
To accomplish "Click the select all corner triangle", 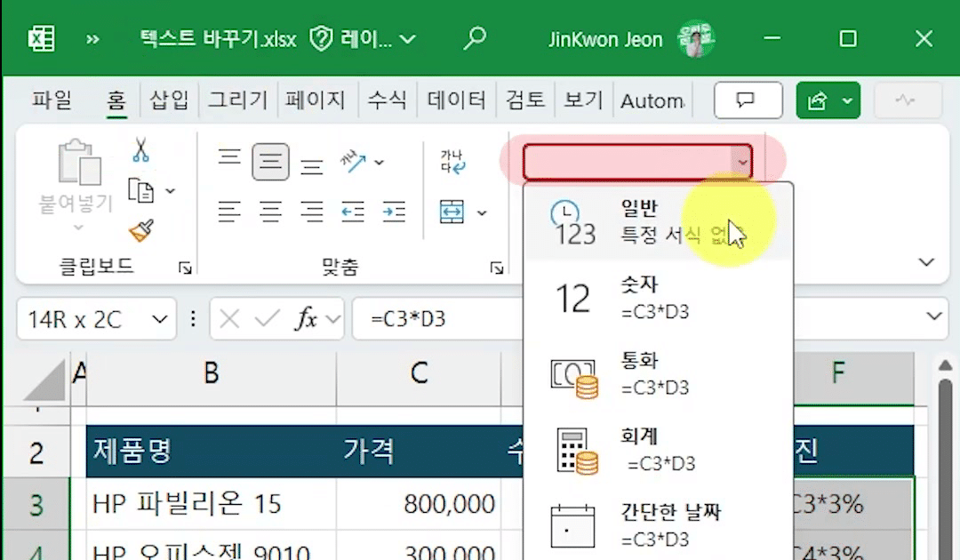I will tap(44, 380).
